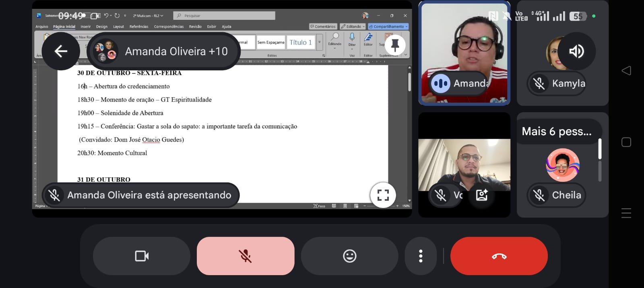Open Arquivo menu in shared Word

coord(41,27)
